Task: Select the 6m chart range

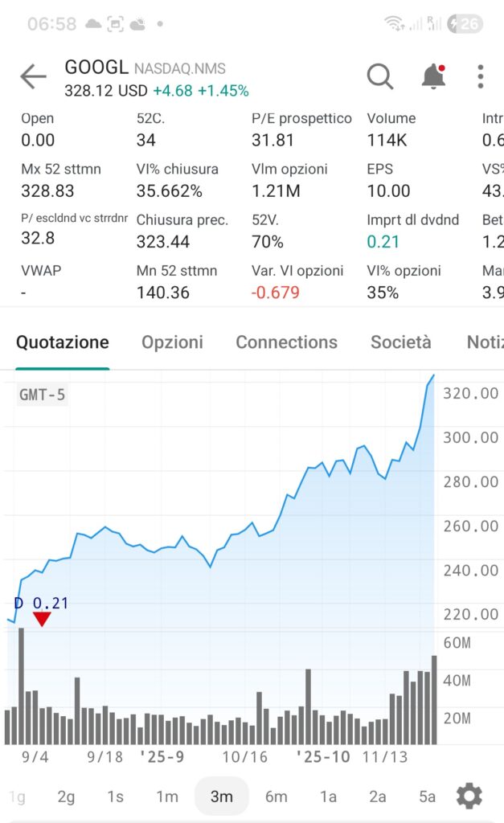Action: (277, 796)
